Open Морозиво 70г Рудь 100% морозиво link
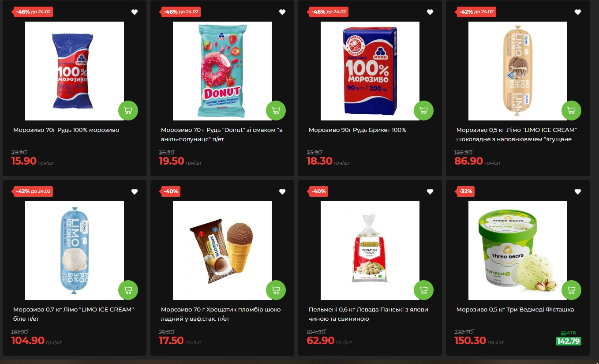This screenshot has height=364, width=599. pyautogui.click(x=66, y=130)
